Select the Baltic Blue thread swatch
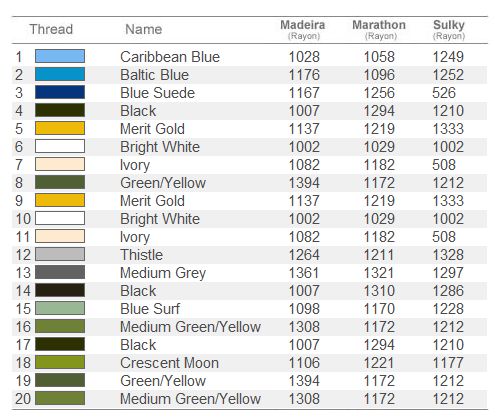 (60, 74)
